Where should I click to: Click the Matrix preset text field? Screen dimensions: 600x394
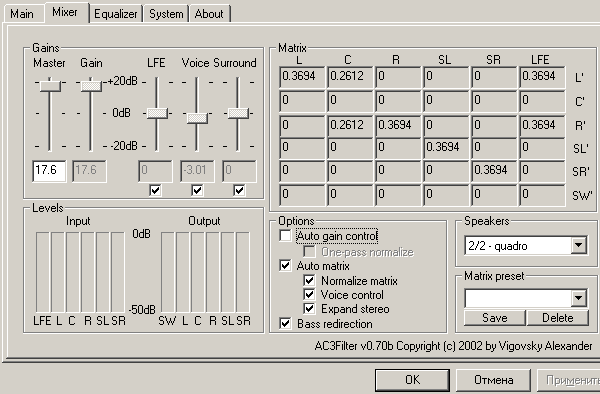tap(518, 298)
